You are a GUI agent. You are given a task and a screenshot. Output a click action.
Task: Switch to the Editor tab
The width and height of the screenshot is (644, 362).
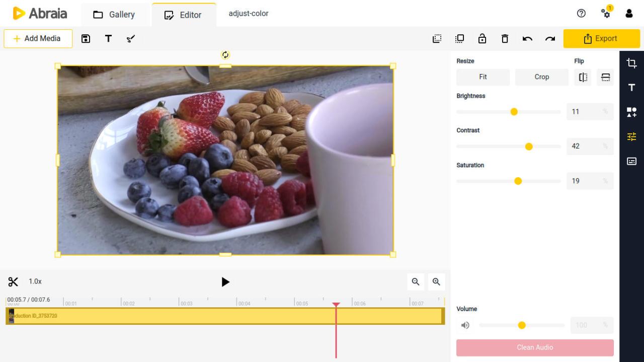[x=184, y=14]
